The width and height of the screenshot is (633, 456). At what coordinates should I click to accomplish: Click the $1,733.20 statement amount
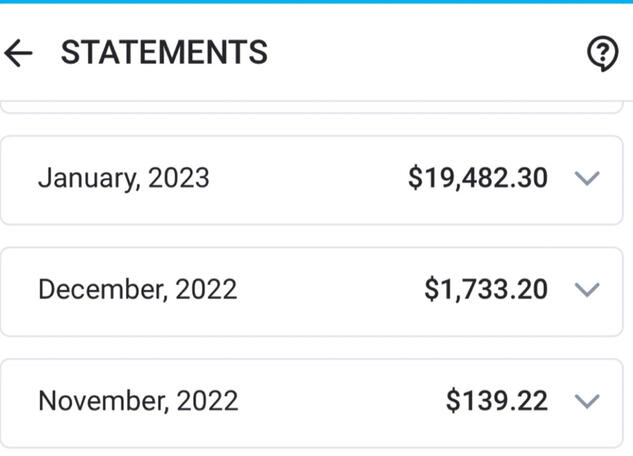pos(486,290)
